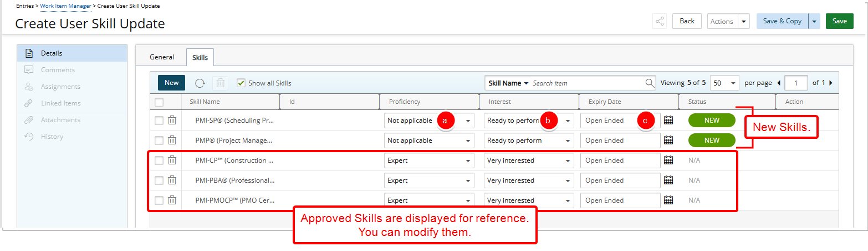Image resolution: width=868 pixels, height=251 pixels.
Task: Click the green Save button
Action: [839, 21]
